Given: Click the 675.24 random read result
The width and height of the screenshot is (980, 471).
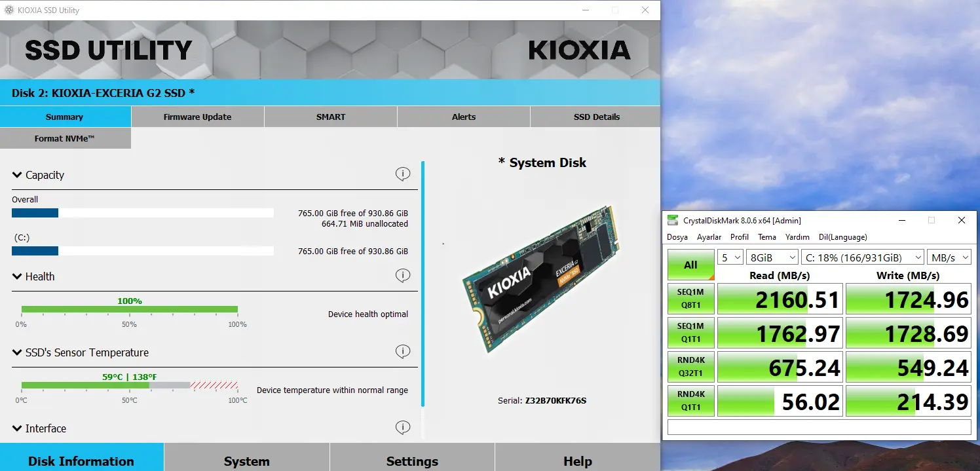Looking at the screenshot, I should (780, 367).
